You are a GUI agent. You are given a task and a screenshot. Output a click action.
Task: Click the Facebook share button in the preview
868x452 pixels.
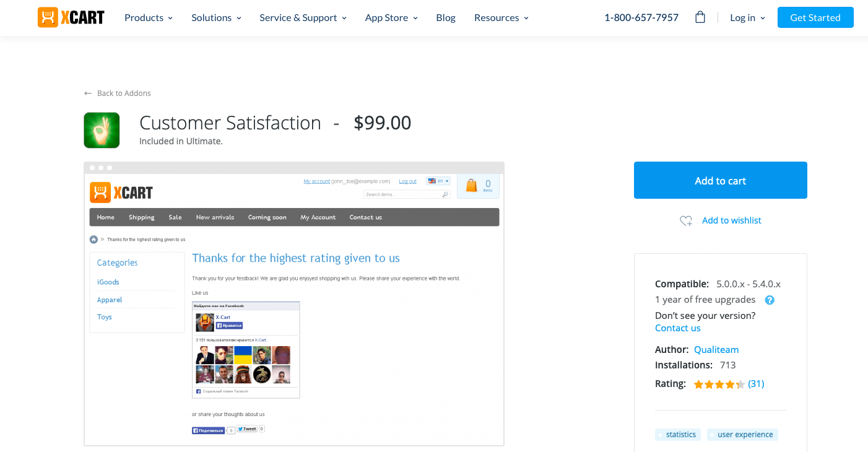(x=208, y=428)
